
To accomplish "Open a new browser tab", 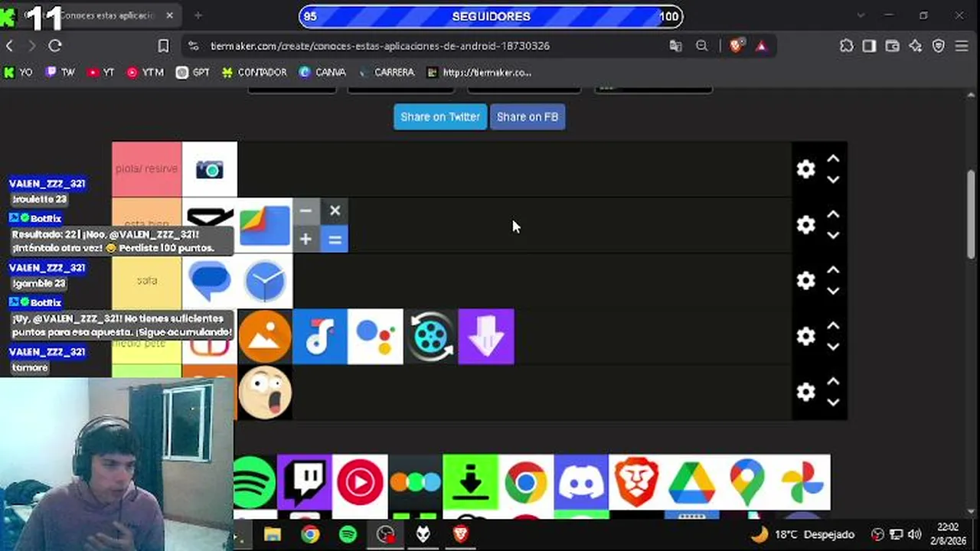I will click(x=198, y=15).
